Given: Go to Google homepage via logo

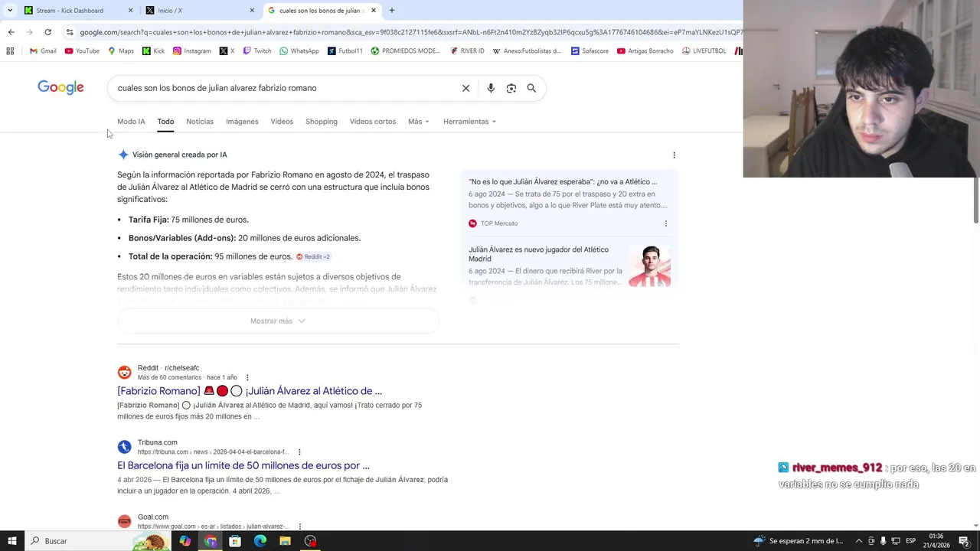Looking at the screenshot, I should [x=60, y=87].
